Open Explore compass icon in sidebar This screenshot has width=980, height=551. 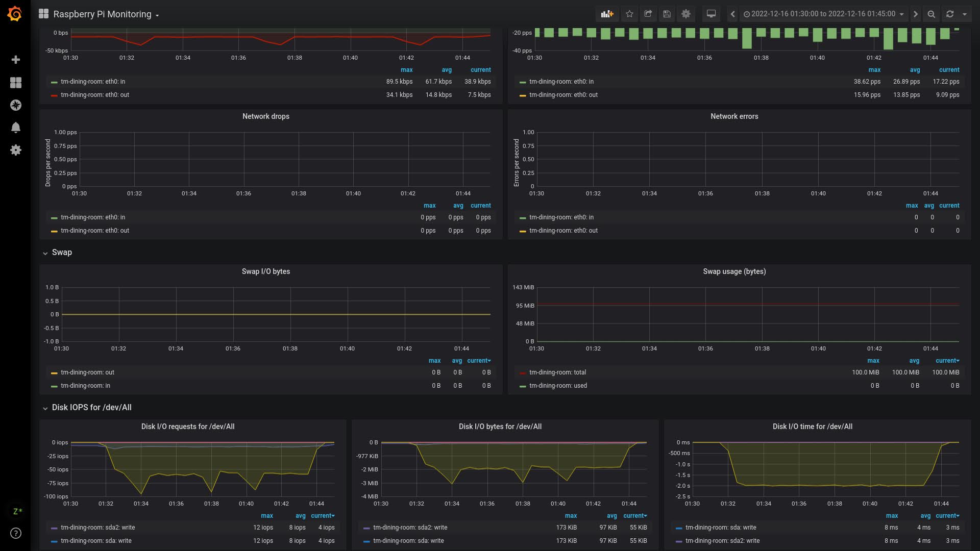coord(16,105)
